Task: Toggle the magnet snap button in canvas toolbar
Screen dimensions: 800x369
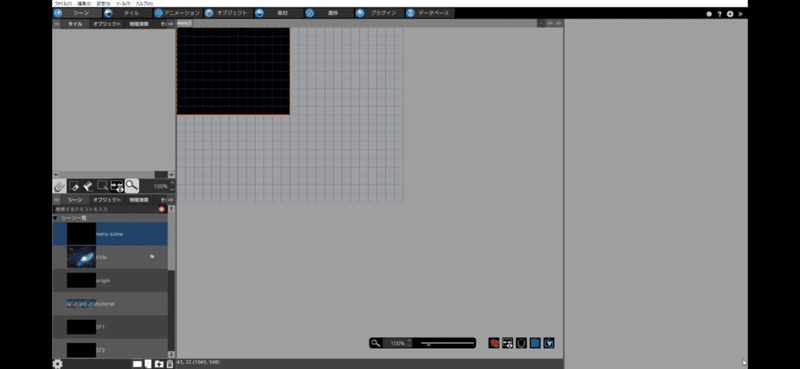Action: point(521,343)
